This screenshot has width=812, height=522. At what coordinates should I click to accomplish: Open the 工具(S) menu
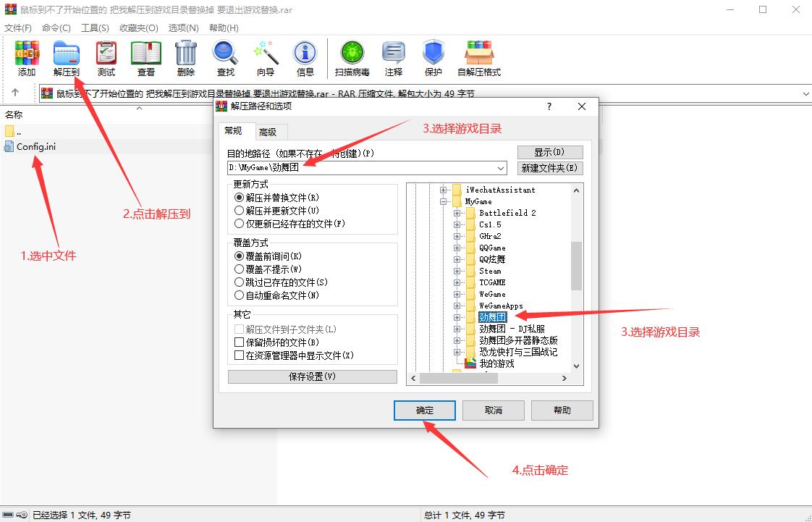coord(95,28)
